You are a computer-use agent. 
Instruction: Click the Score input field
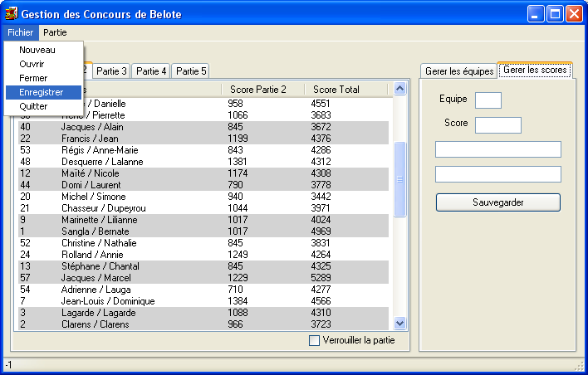[497, 124]
